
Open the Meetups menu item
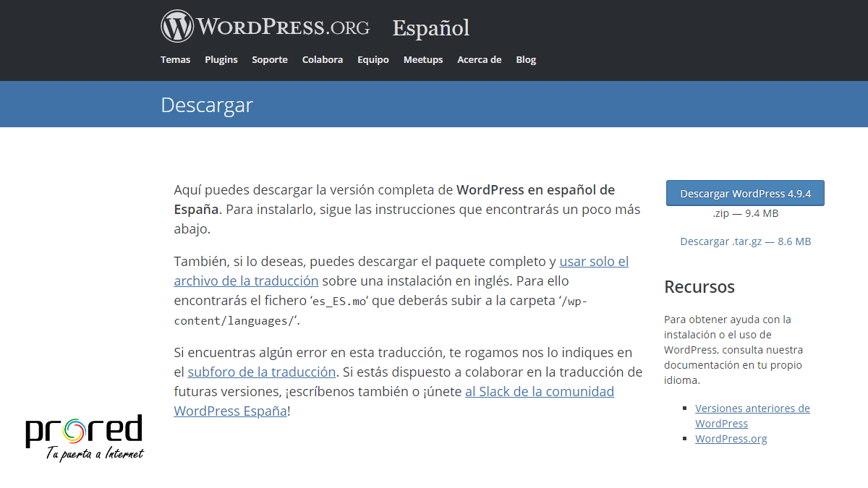(423, 60)
